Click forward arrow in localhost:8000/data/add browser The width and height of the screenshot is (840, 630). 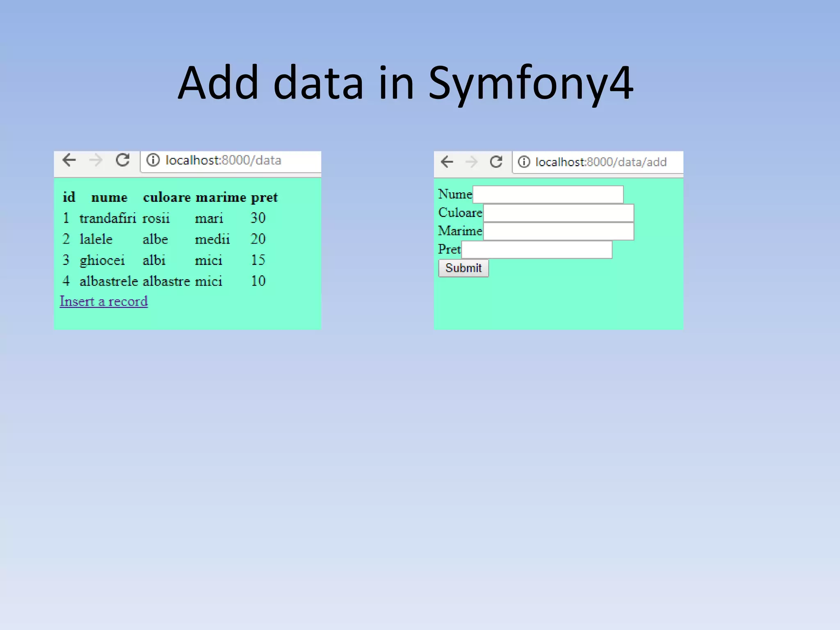(x=472, y=162)
